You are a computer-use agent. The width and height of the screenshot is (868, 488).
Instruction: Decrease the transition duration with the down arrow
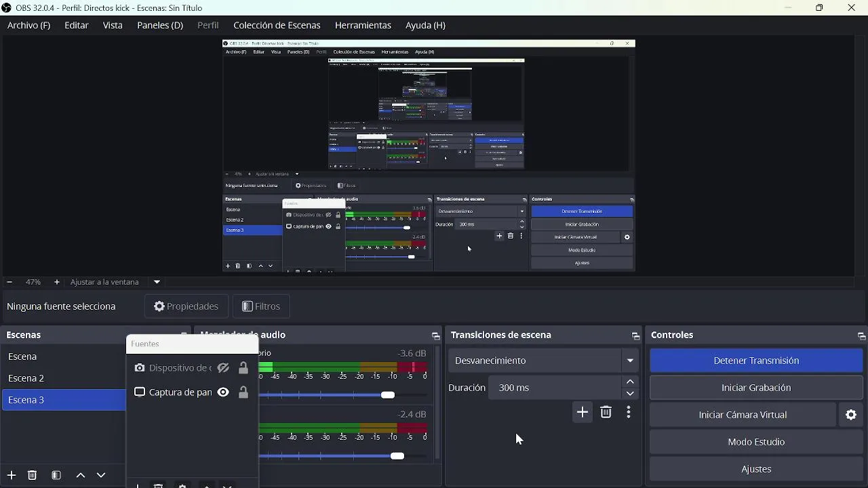click(x=630, y=393)
